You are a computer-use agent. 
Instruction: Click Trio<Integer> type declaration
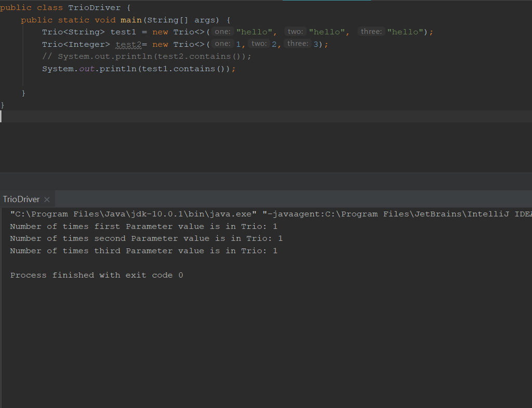coord(76,45)
